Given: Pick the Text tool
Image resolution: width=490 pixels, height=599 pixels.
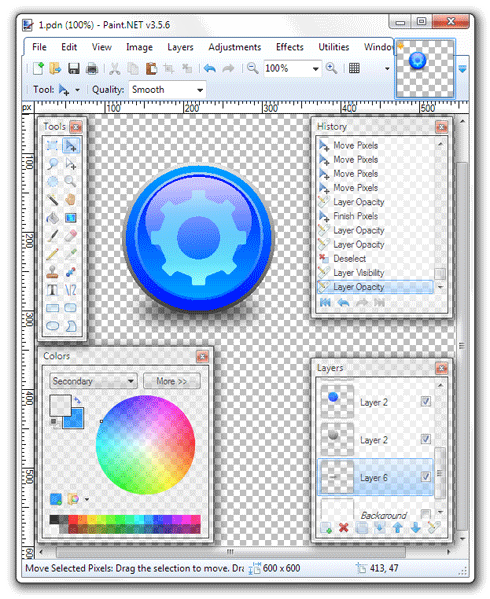Looking at the screenshot, I should click(53, 290).
